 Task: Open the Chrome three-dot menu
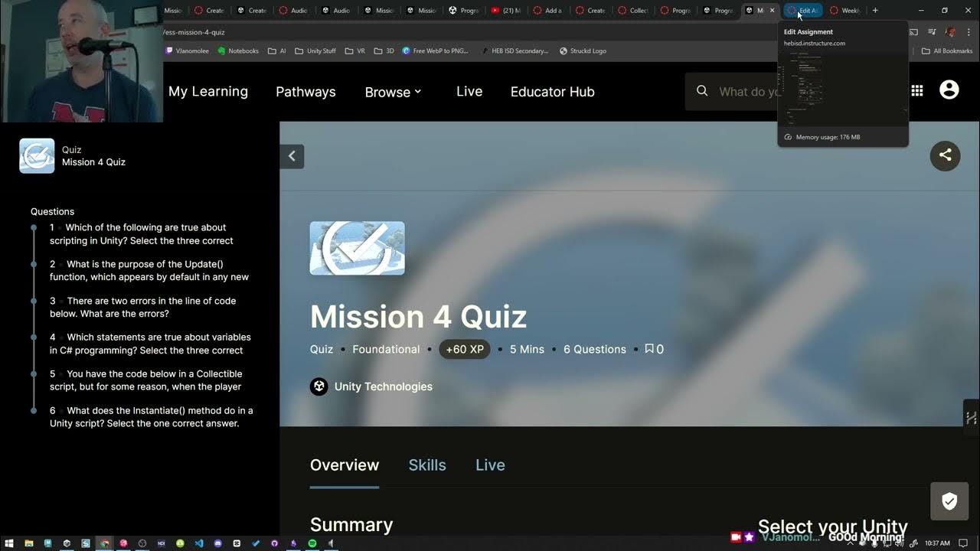click(969, 32)
